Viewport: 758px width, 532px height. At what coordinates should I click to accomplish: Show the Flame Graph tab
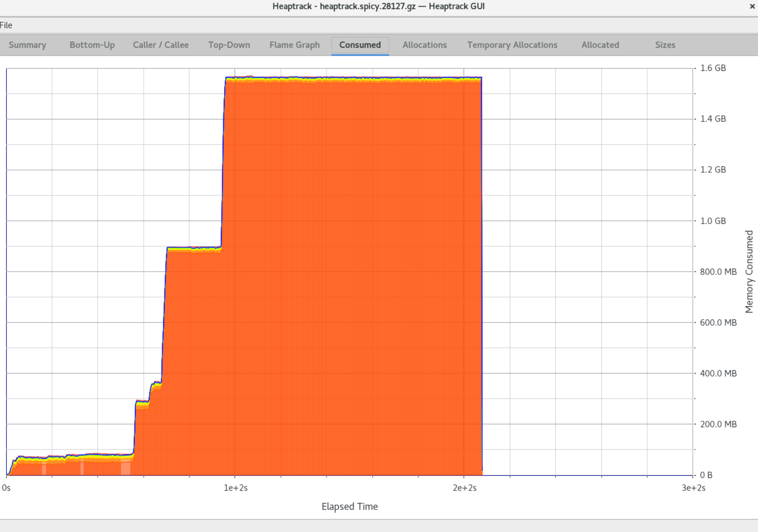[x=295, y=45]
